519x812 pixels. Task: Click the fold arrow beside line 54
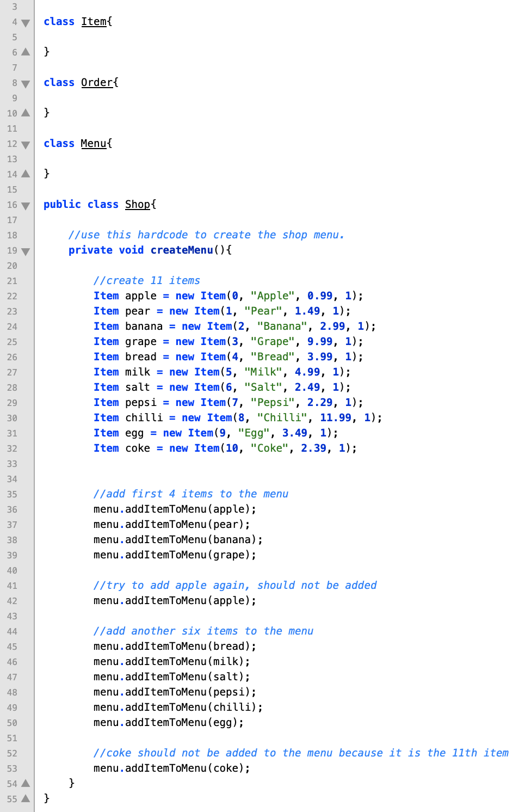[25, 784]
